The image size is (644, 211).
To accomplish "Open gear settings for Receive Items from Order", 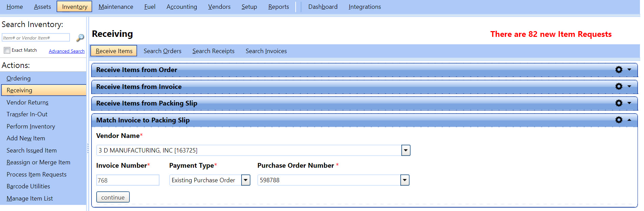I will tap(619, 70).
